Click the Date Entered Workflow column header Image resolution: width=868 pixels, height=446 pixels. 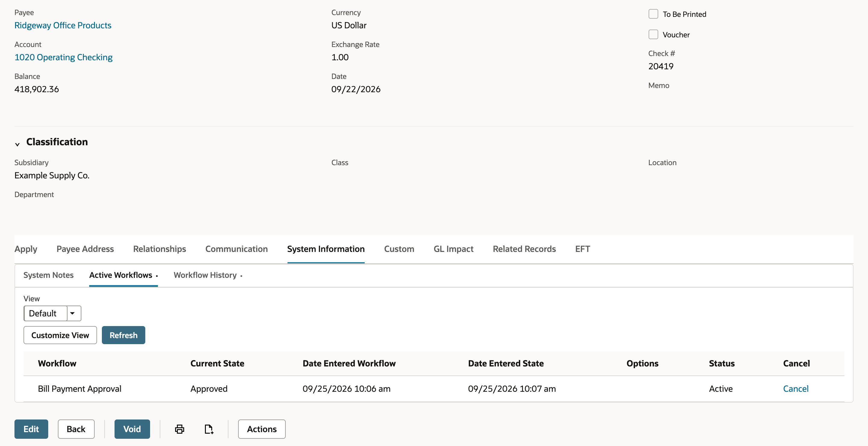349,363
